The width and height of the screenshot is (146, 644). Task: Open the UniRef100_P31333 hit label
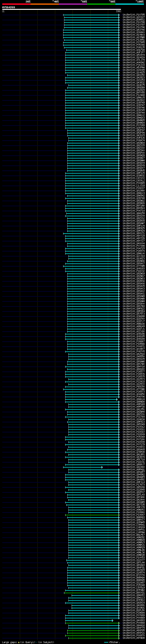tap(133, 65)
